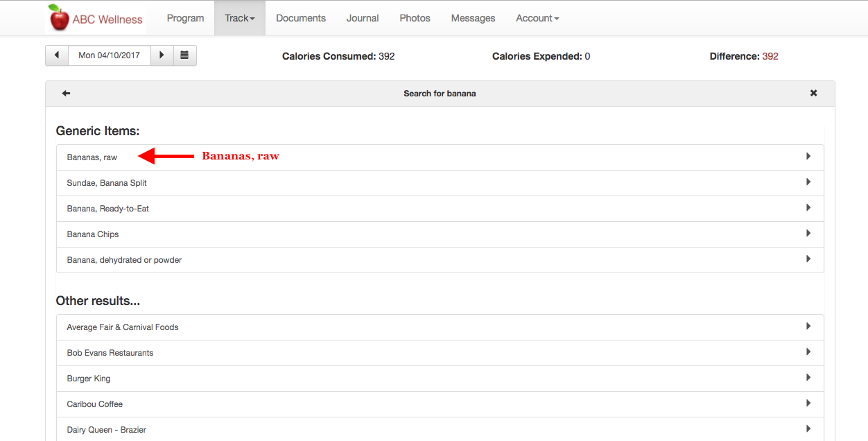This screenshot has width=868, height=441.
Task: Open Burger King results
Action: point(89,379)
